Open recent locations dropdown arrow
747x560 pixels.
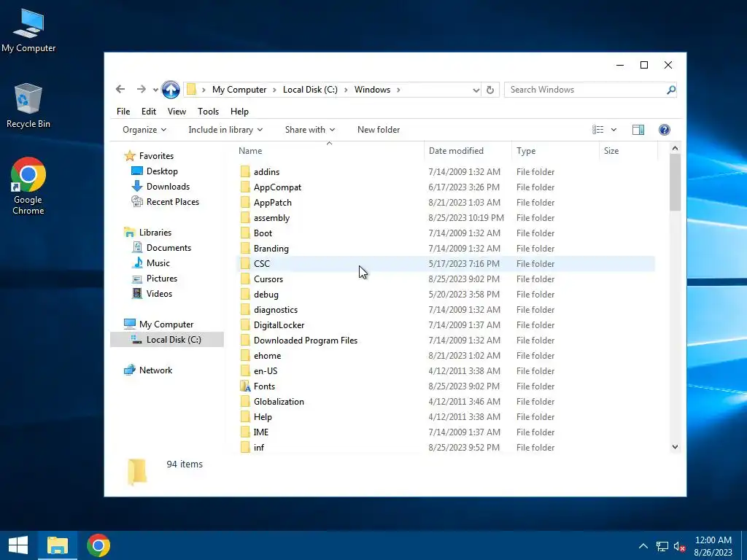[x=155, y=90]
